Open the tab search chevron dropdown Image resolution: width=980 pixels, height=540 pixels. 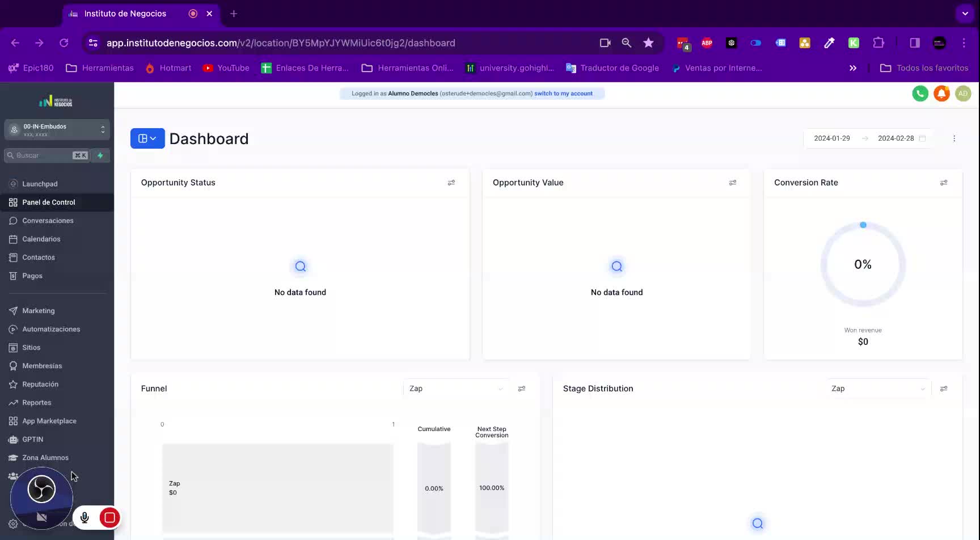tap(965, 14)
